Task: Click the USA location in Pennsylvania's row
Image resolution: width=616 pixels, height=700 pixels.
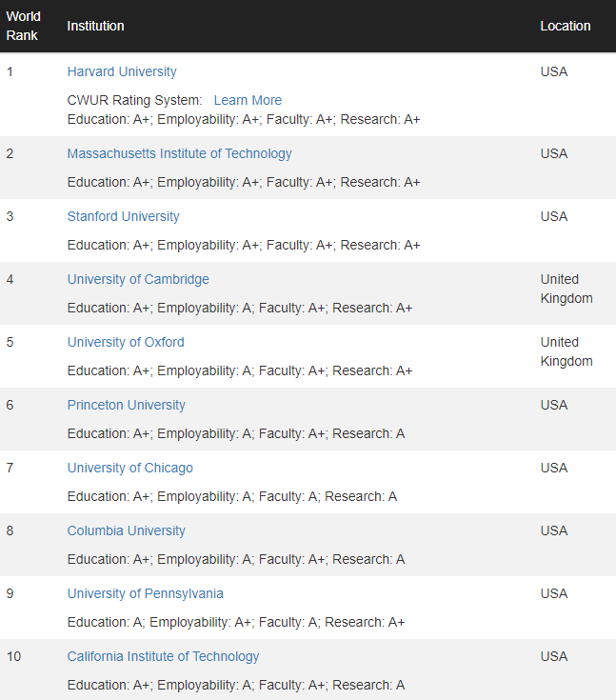Action: pos(554,593)
